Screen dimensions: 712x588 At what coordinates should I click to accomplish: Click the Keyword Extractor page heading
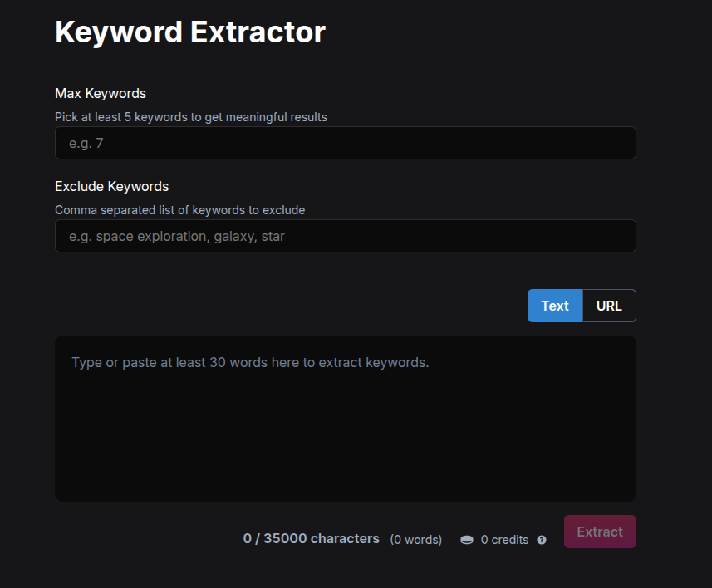[190, 32]
